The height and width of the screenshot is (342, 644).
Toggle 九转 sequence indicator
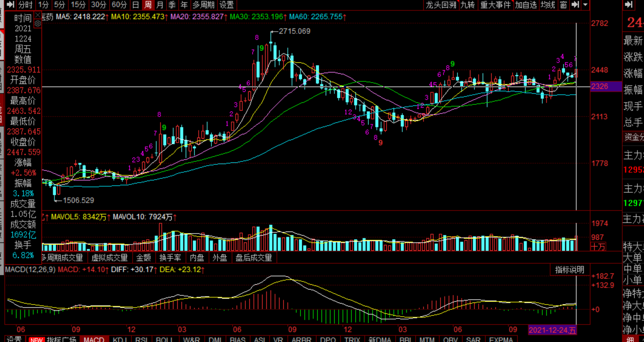(x=467, y=5)
